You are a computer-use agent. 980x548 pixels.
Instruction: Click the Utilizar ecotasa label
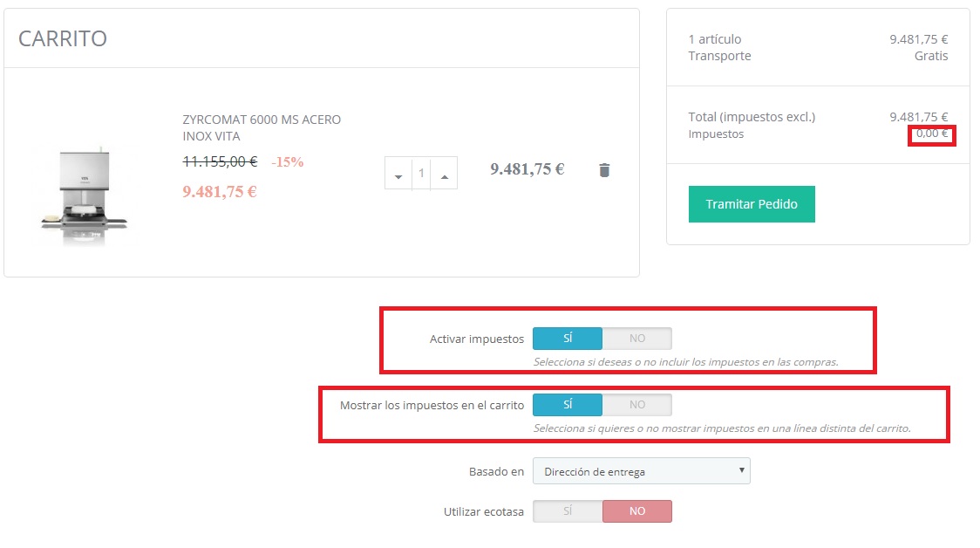click(484, 511)
